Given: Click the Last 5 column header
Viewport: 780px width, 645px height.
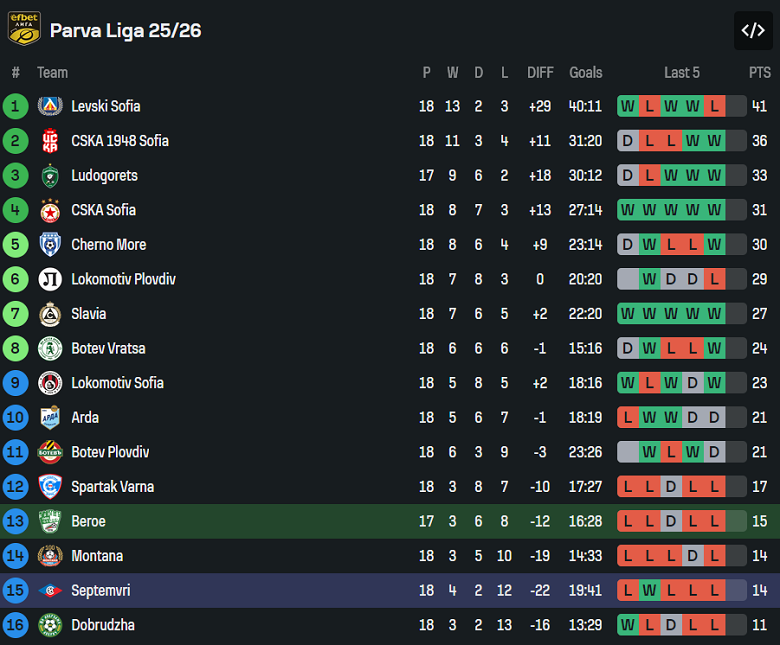Looking at the screenshot, I should [682, 72].
